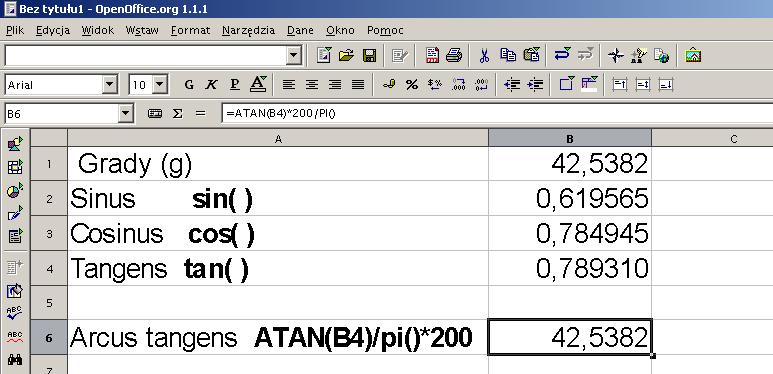Screen dimensions: 773x374
Task: Show draw functions from the left toolbar
Action: pos(15,213)
